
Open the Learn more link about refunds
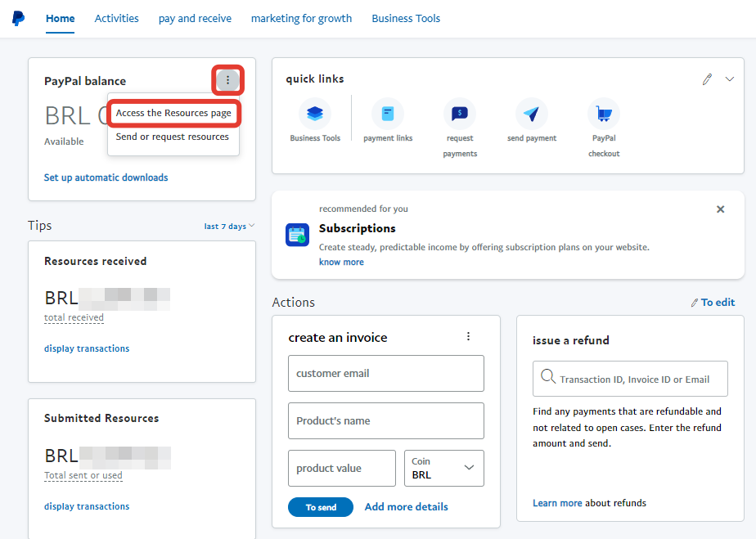point(557,503)
